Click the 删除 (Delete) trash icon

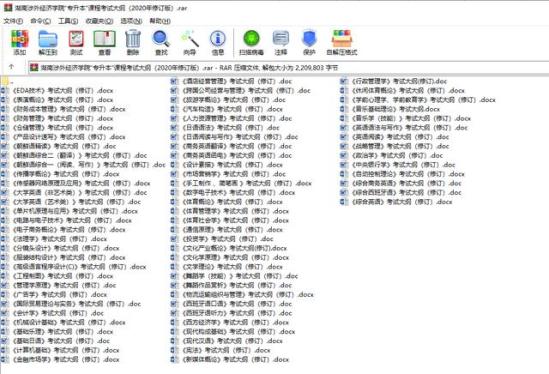point(133,43)
